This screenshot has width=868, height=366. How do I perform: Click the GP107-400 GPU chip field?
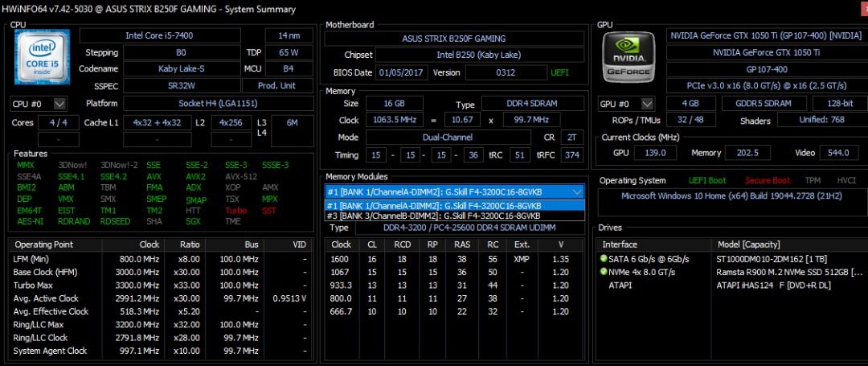pyautogui.click(x=766, y=69)
